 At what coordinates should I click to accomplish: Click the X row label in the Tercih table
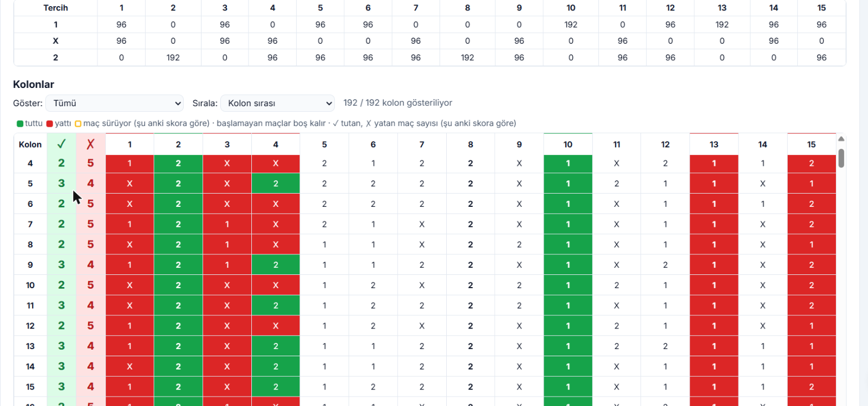[56, 41]
